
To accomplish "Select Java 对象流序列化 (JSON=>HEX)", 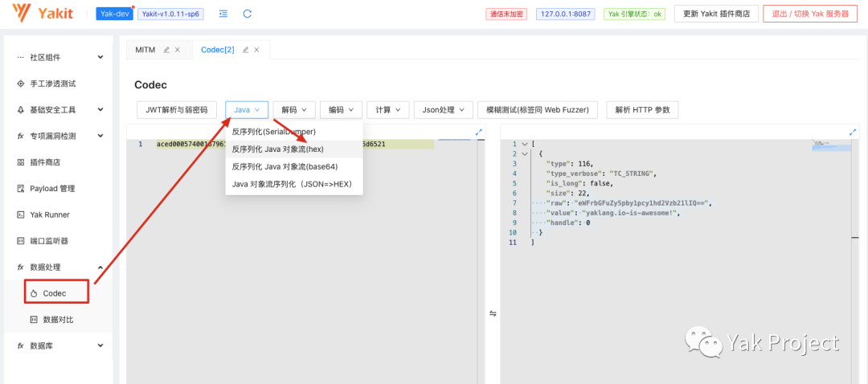I will [x=294, y=184].
